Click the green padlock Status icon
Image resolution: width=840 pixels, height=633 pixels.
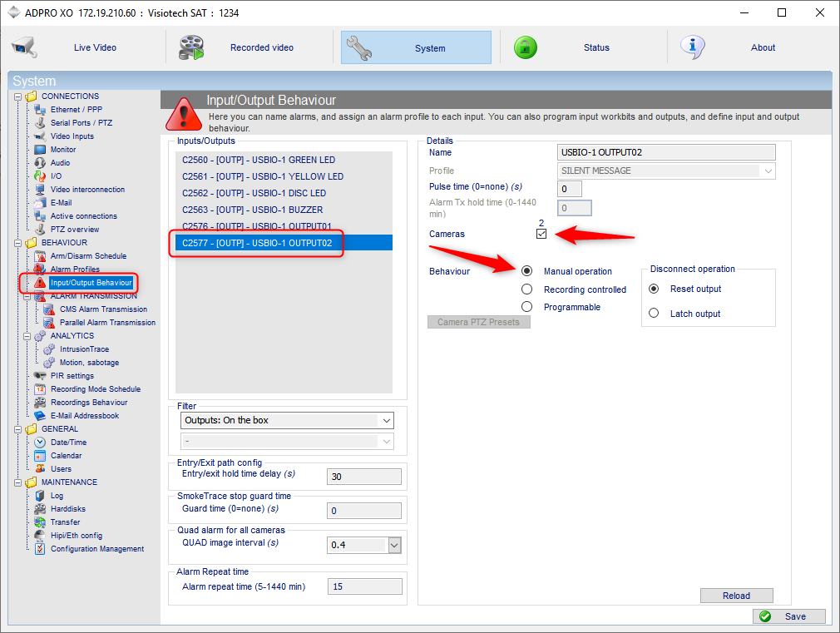click(x=525, y=47)
